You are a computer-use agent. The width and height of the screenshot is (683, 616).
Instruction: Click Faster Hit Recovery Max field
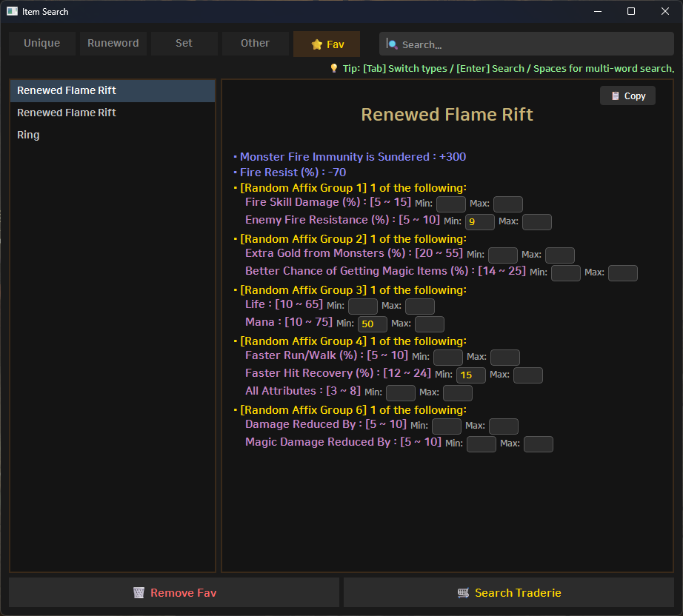[x=527, y=375]
